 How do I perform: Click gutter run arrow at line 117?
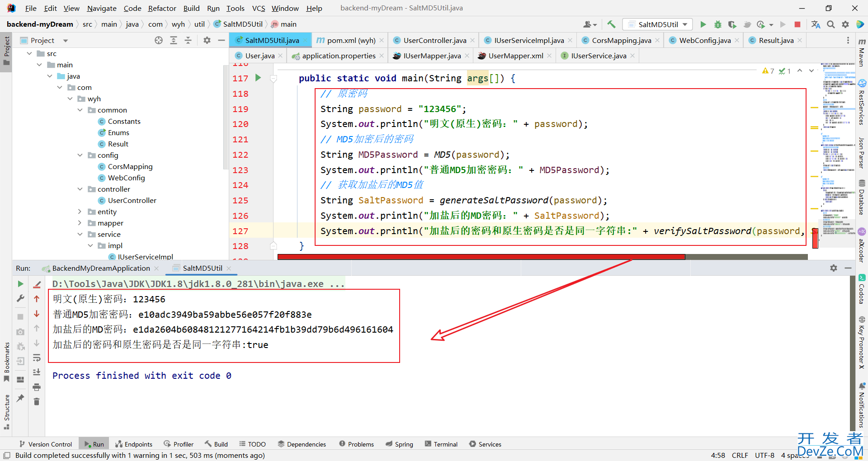point(258,78)
